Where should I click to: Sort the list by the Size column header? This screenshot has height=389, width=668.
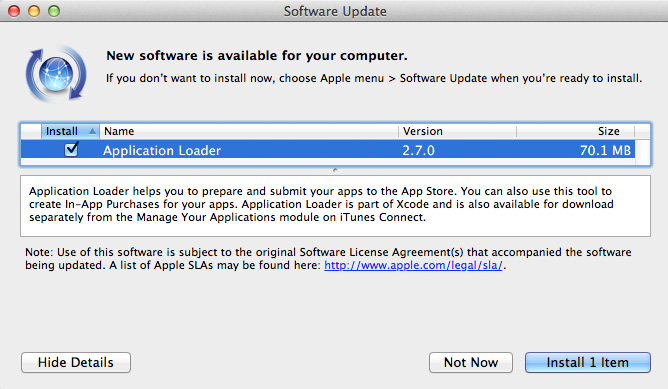tap(576, 131)
